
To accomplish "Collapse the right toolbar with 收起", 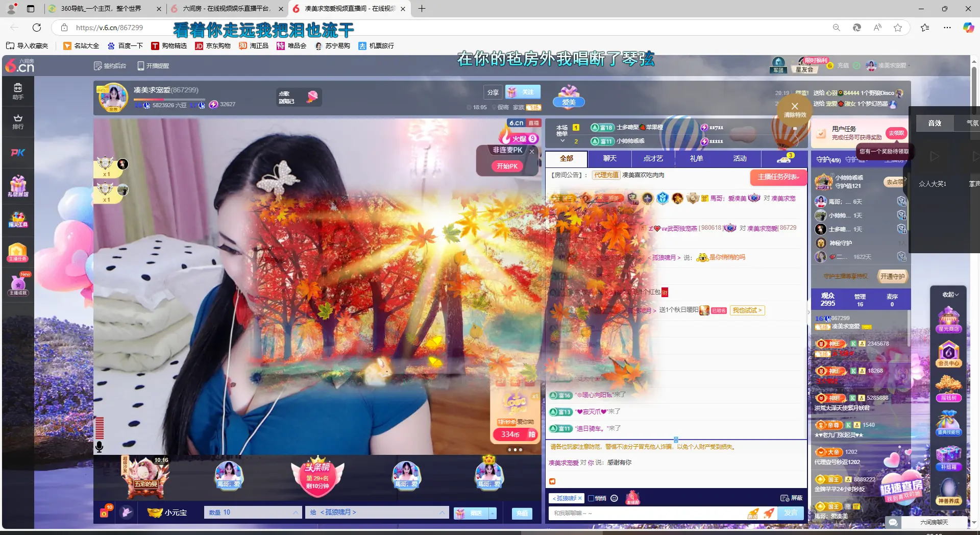I will (x=950, y=295).
